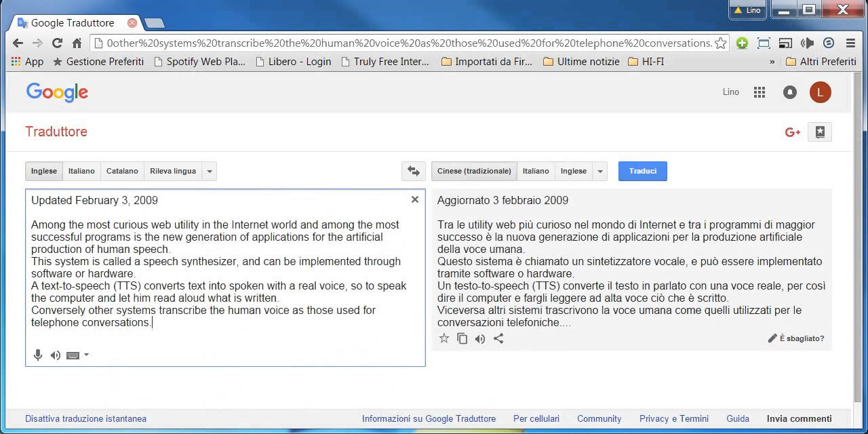The height and width of the screenshot is (434, 868).
Task: Click the cast extension icon
Action: [x=785, y=43]
